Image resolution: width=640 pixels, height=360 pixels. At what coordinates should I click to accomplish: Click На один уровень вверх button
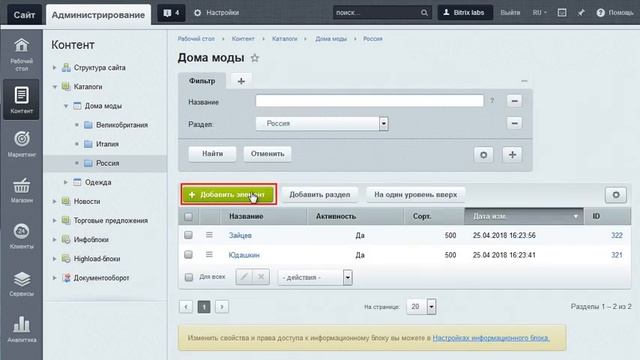pyautogui.click(x=416, y=195)
